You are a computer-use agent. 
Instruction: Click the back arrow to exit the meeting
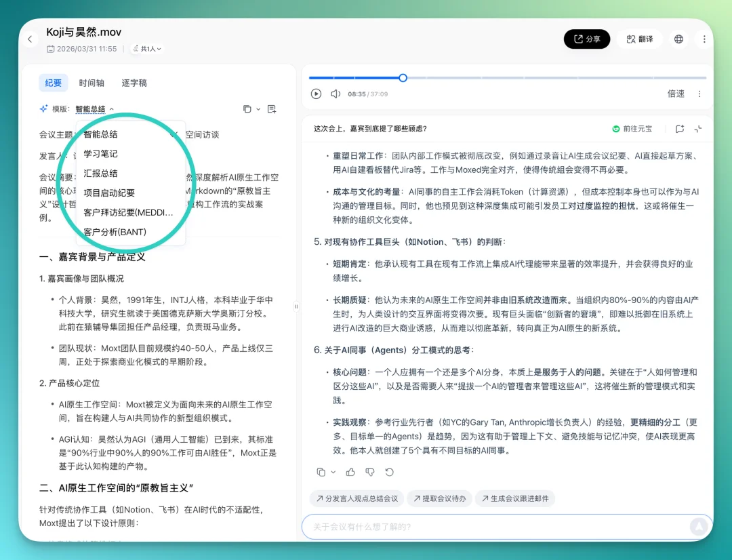(29, 39)
